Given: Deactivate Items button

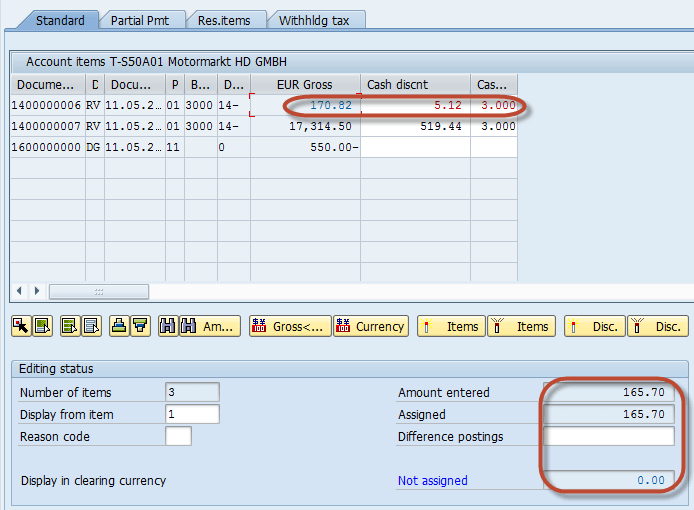Looking at the screenshot, I should (x=521, y=326).
